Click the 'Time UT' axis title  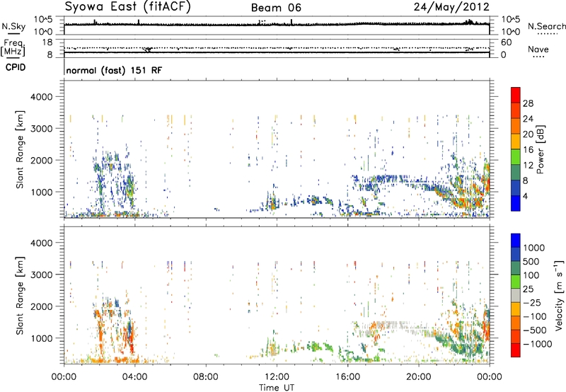click(277, 388)
